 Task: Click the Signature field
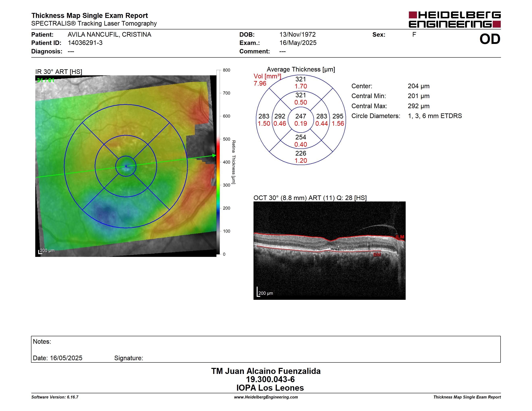pyautogui.click(x=129, y=358)
